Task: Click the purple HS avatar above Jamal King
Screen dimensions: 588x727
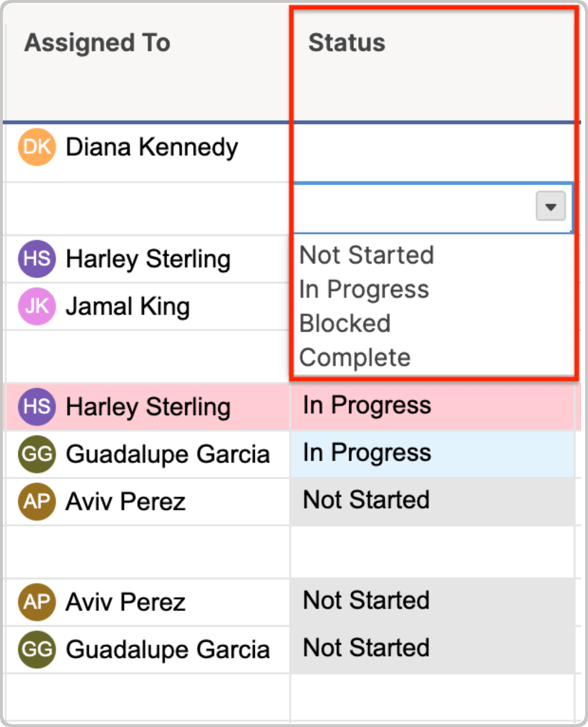Action: [37, 258]
